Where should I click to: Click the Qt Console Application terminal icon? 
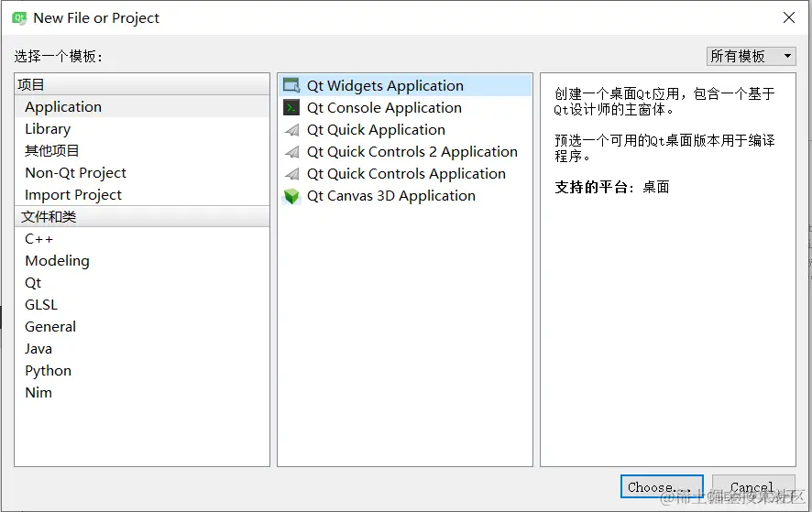point(291,107)
